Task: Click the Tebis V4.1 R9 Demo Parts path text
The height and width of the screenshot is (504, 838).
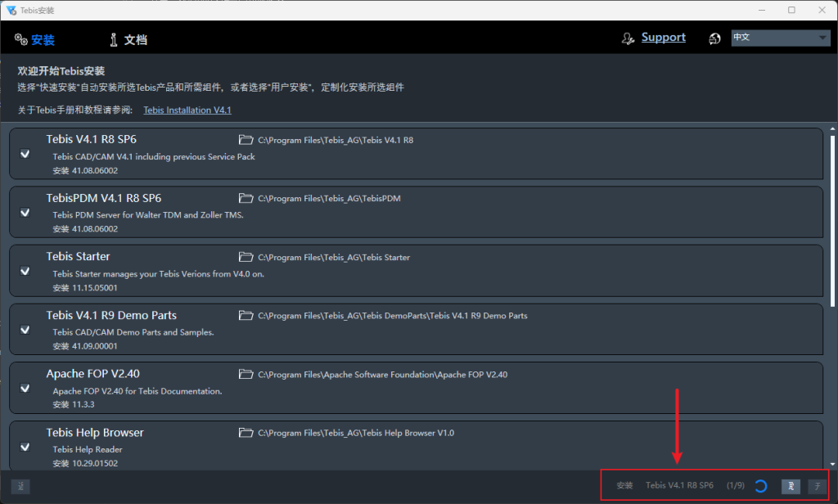Action: 393,316
